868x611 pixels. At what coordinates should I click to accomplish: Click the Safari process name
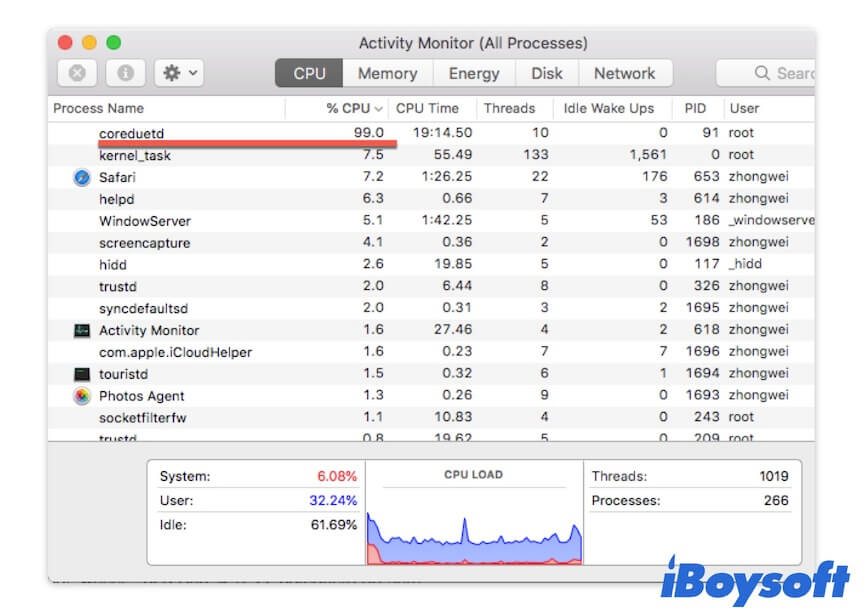117,177
